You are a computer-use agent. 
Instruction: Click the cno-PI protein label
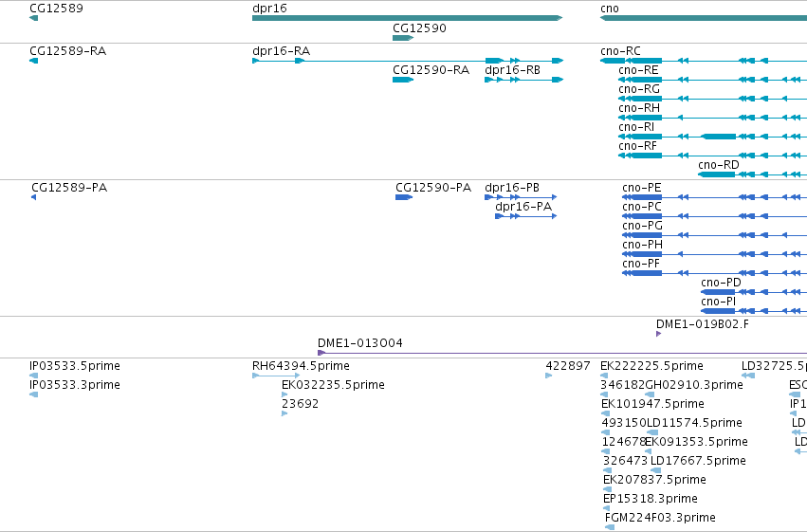click(719, 302)
